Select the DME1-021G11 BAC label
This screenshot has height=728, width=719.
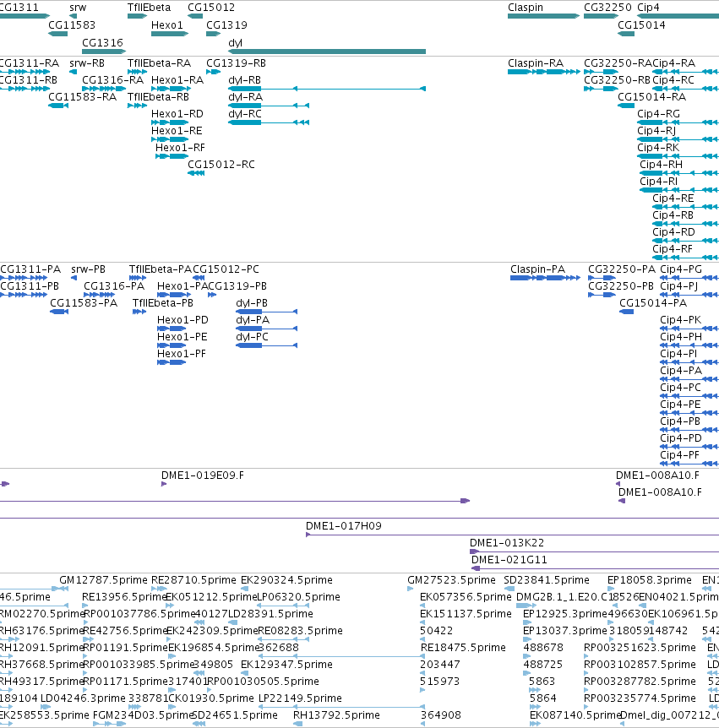pyautogui.click(x=509, y=560)
